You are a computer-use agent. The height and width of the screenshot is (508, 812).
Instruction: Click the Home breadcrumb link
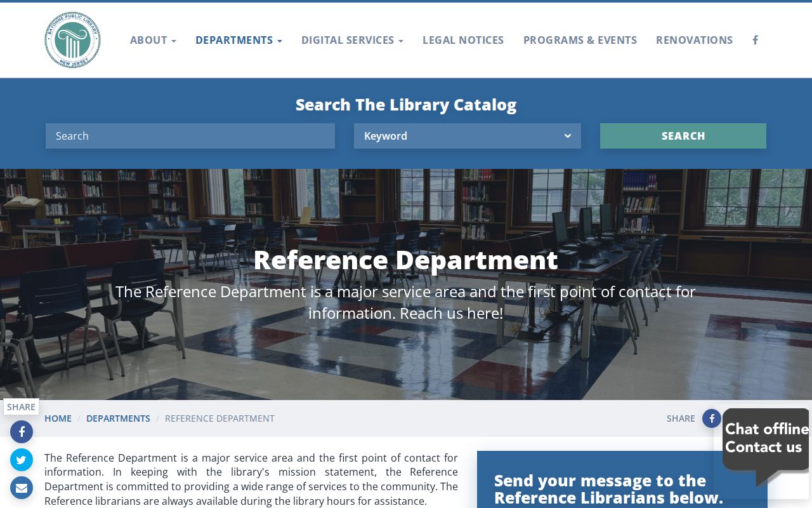coord(58,418)
